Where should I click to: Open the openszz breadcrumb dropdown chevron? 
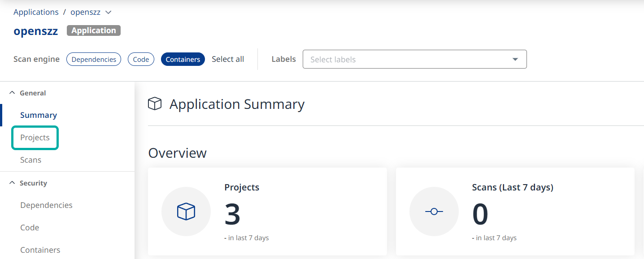tap(108, 12)
